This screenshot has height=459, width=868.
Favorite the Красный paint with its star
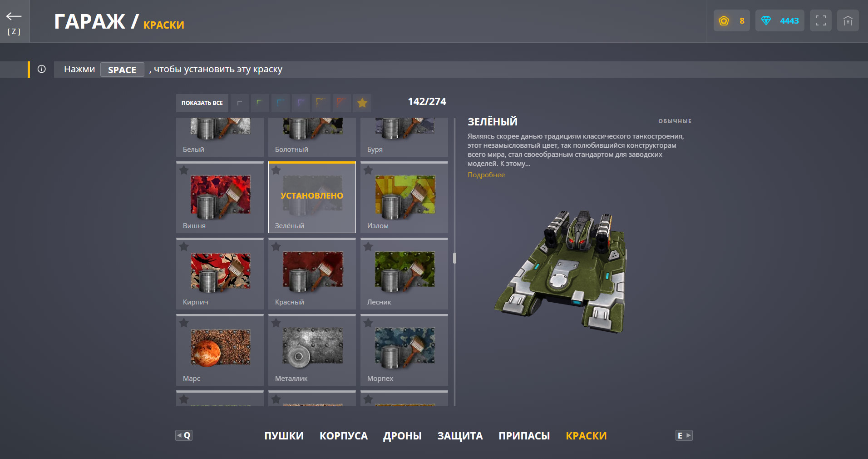point(276,247)
